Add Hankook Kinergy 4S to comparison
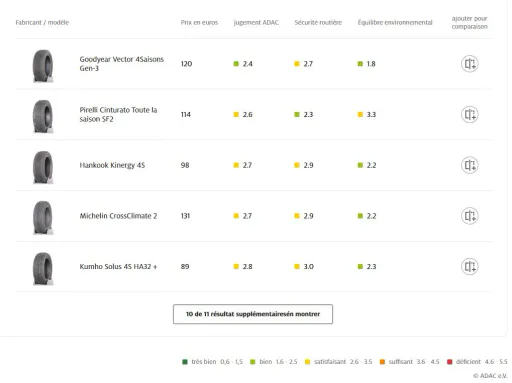The image size is (512, 383). coord(470,165)
